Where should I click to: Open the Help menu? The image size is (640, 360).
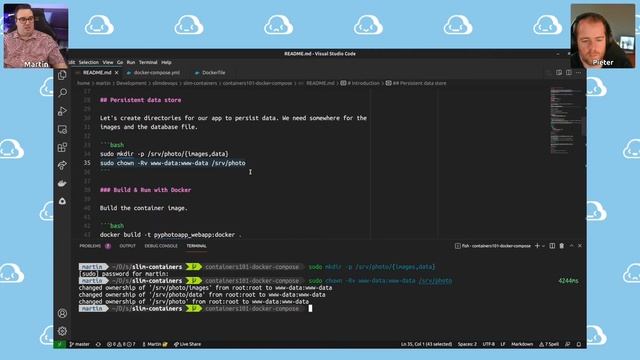[x=166, y=62]
